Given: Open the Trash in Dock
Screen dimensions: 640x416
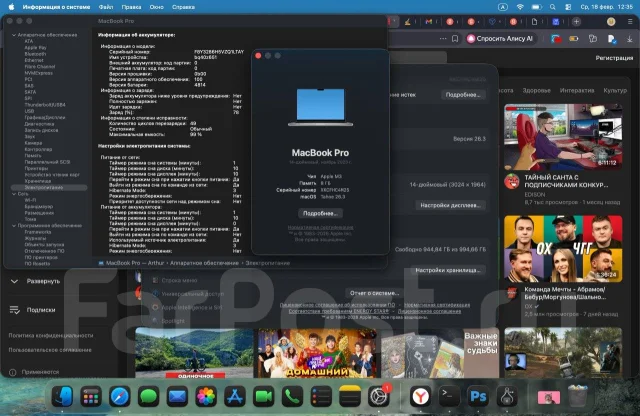Looking at the screenshot, I should 578,396.
